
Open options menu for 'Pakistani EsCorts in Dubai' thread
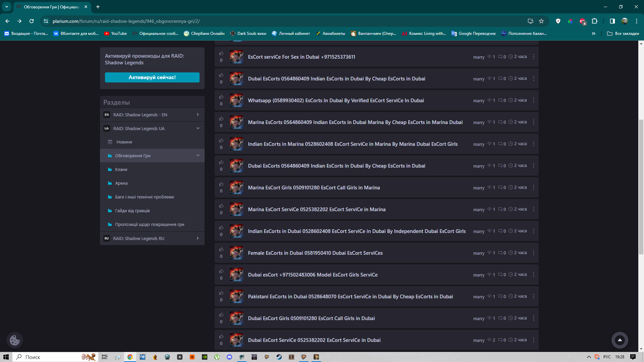[533, 296]
